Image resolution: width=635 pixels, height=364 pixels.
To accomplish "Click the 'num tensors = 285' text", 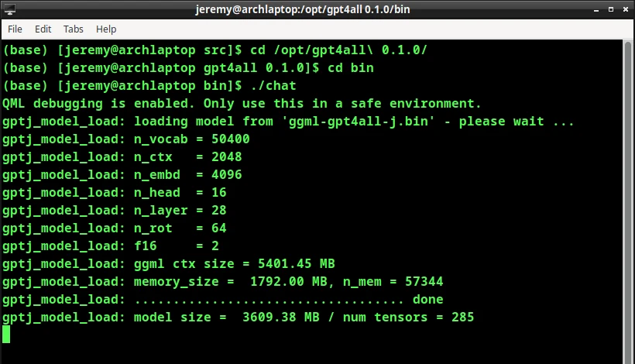I will click(x=409, y=318).
